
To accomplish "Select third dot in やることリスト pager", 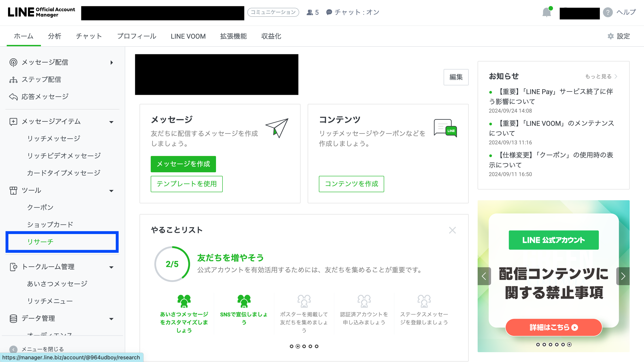I will click(x=304, y=346).
